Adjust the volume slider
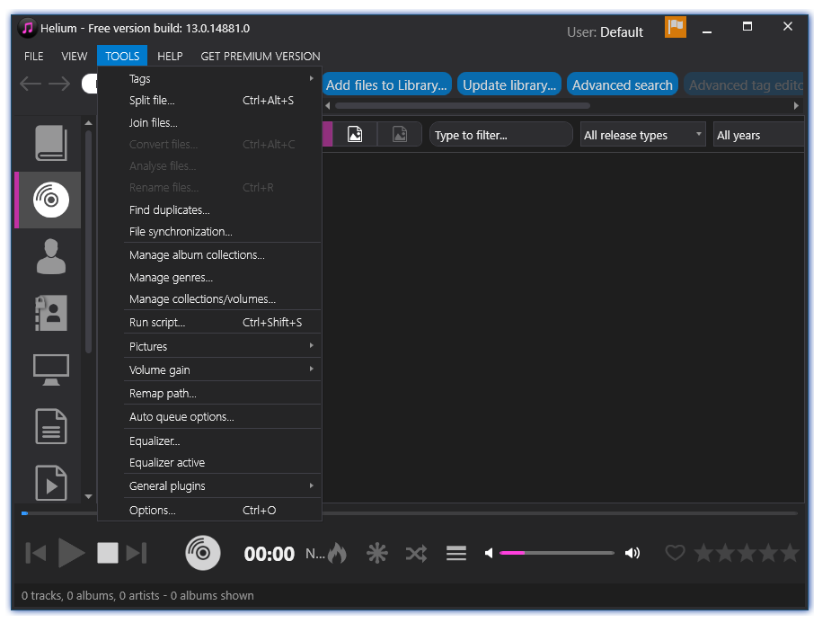 [557, 553]
